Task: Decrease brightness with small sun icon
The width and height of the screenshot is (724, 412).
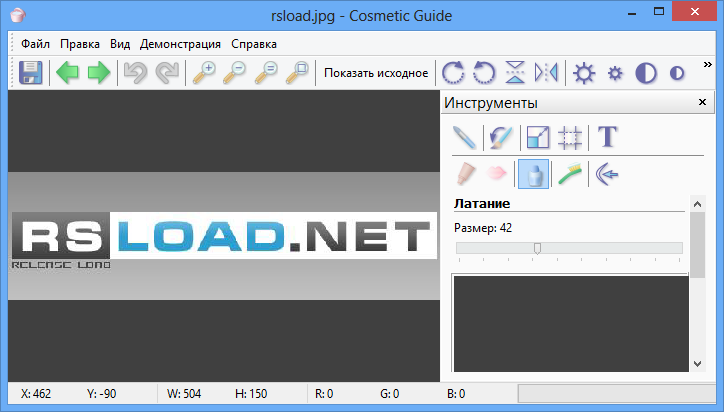Action: coord(615,73)
